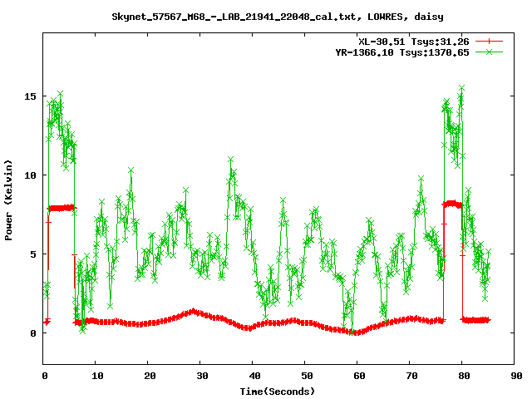Click the x-axis tick label 10
This screenshot has height=399, width=532.
pos(97,376)
